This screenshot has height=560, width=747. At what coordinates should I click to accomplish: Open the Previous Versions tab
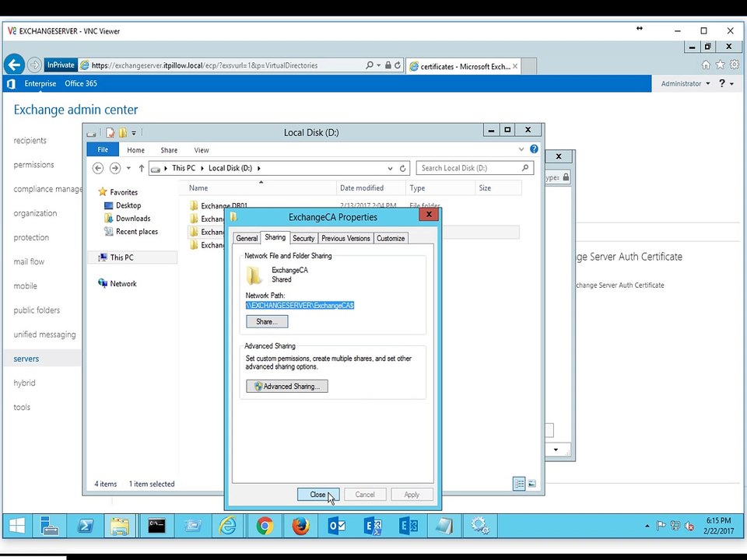pos(345,238)
